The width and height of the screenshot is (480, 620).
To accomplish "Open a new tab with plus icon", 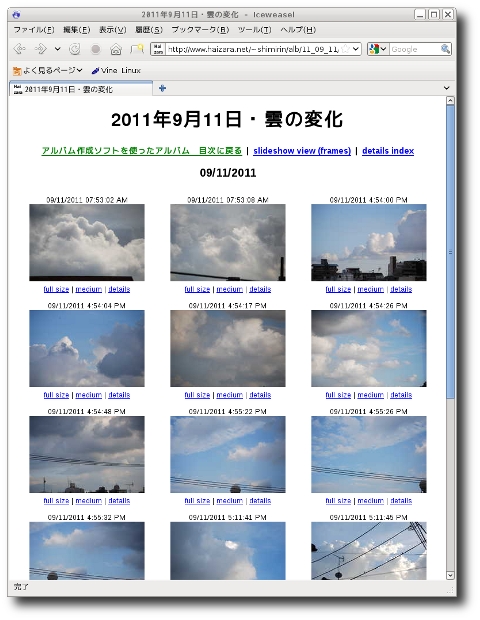I will pos(162,88).
